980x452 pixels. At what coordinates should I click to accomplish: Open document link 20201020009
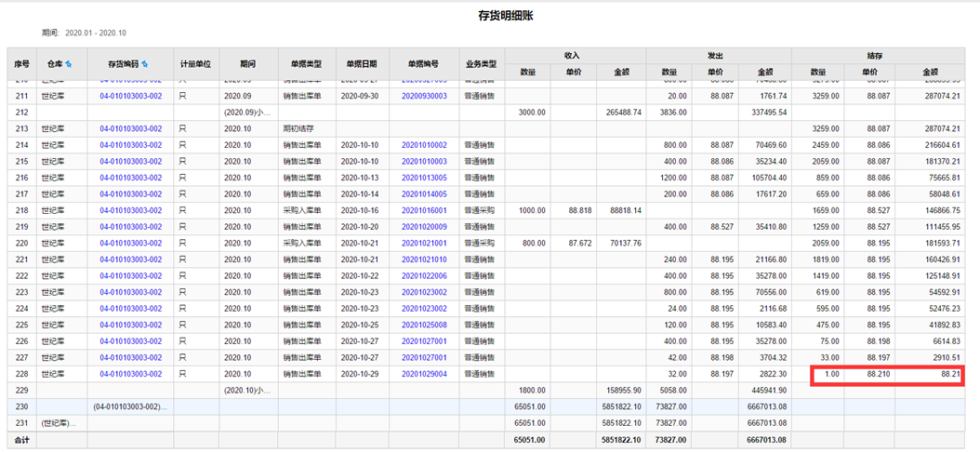coord(424,227)
